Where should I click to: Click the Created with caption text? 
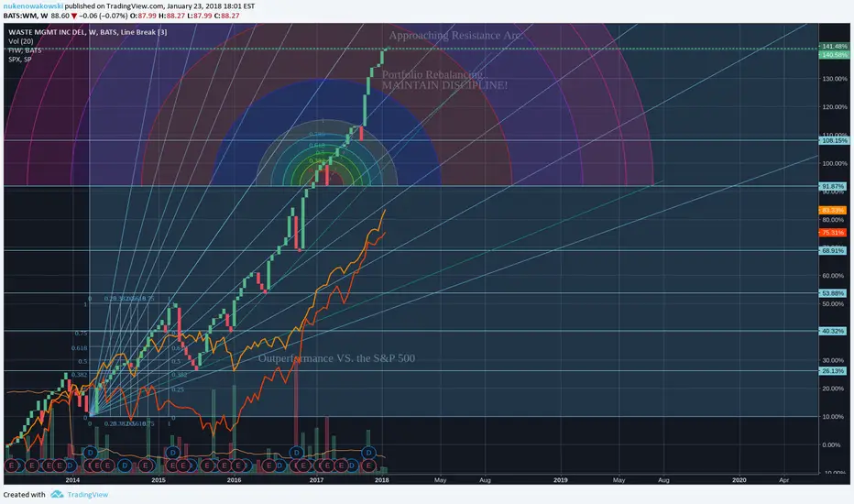tap(25, 495)
